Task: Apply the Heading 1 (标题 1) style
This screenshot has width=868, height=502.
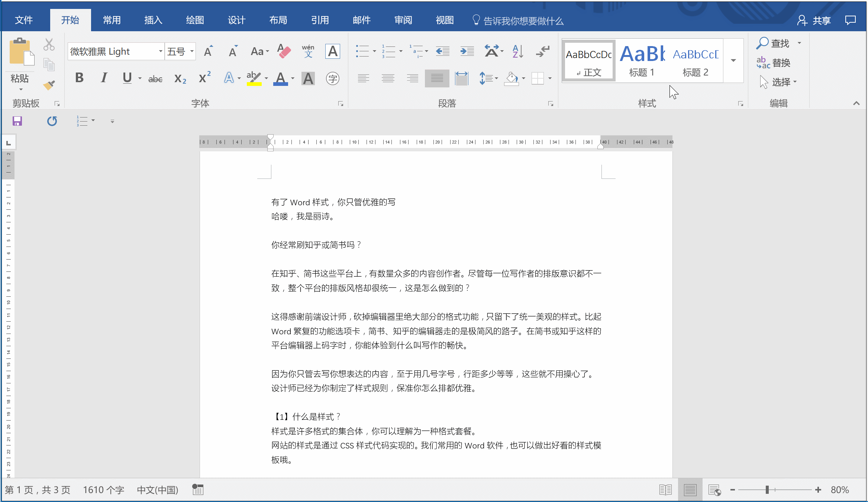Action: pyautogui.click(x=642, y=60)
